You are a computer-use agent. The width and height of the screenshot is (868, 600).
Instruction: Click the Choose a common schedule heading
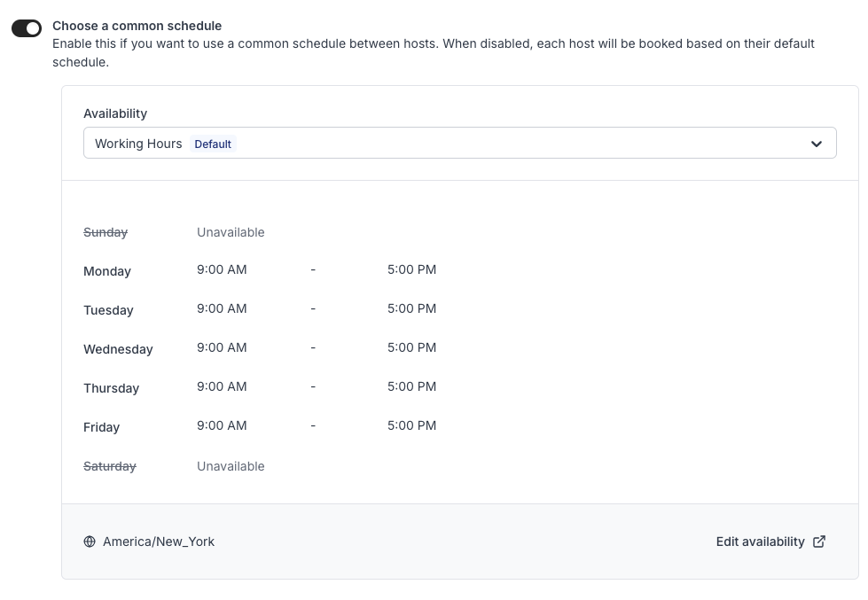coord(137,26)
